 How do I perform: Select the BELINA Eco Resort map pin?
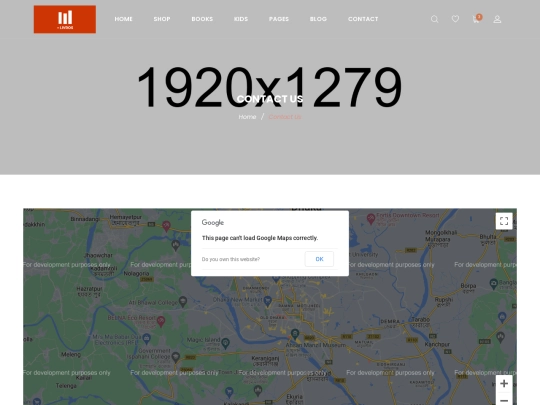pyautogui.click(x=161, y=321)
